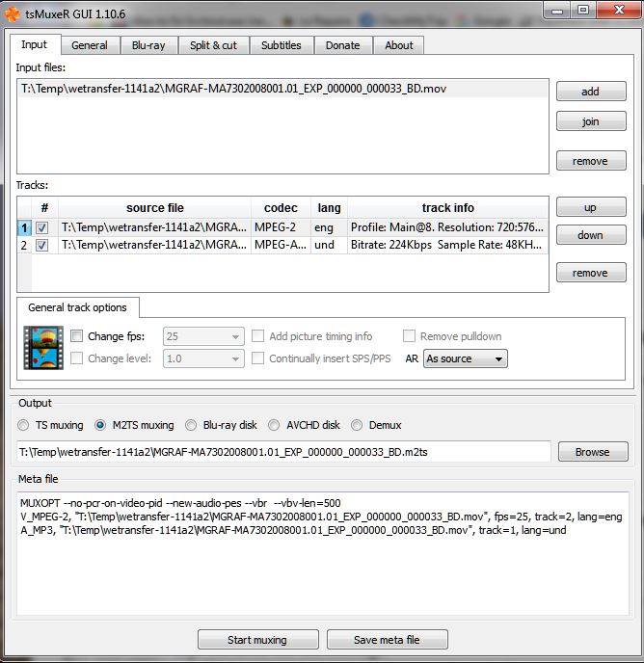Click the codec column header

[x=281, y=208]
